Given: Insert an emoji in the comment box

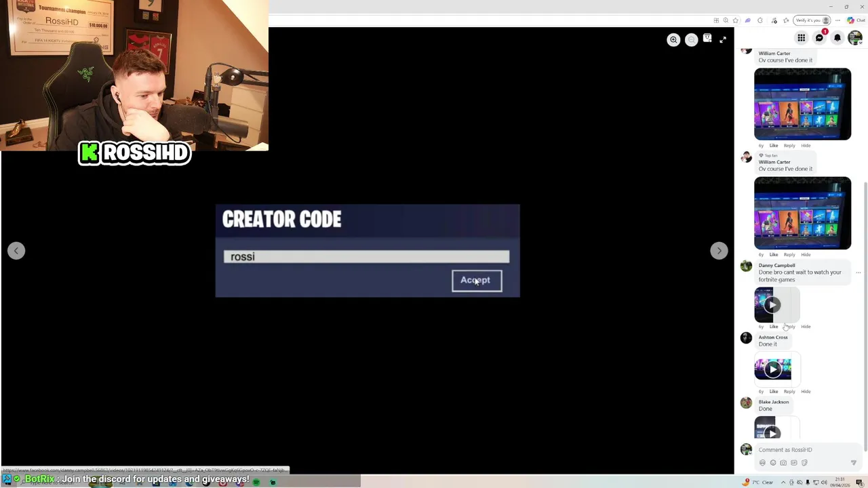Looking at the screenshot, I should click(773, 463).
